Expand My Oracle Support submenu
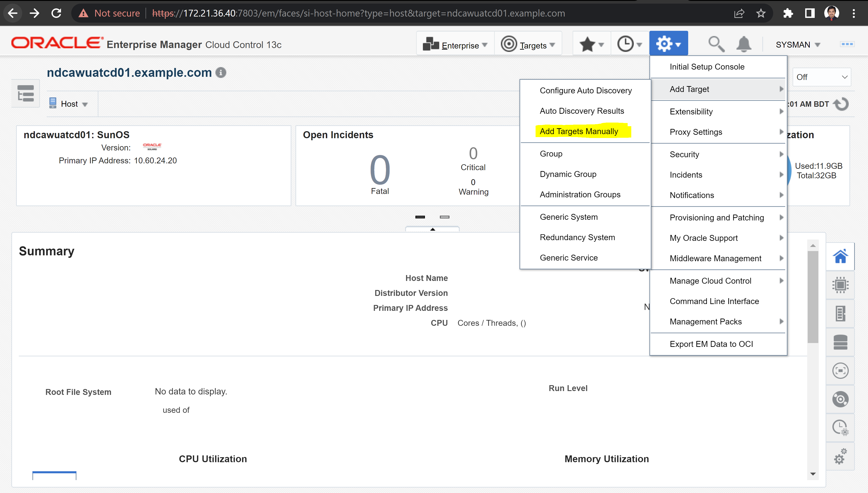The height and width of the screenshot is (493, 868). tap(718, 238)
